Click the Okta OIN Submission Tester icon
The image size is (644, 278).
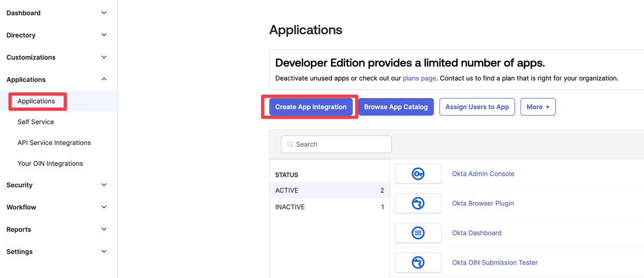tap(418, 262)
